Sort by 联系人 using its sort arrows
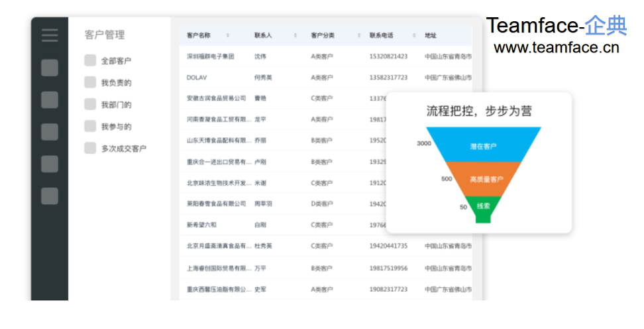Image resolution: width=644 pixels, height=329 pixels. [295, 35]
